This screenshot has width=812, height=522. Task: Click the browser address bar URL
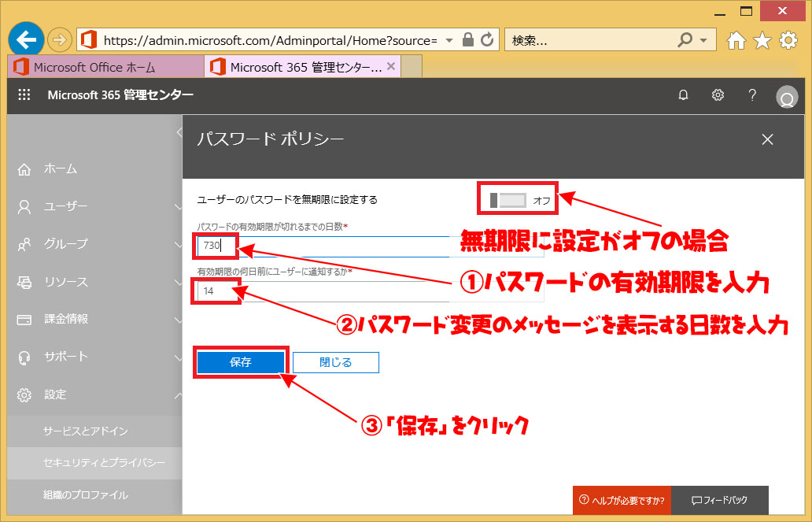point(270,40)
